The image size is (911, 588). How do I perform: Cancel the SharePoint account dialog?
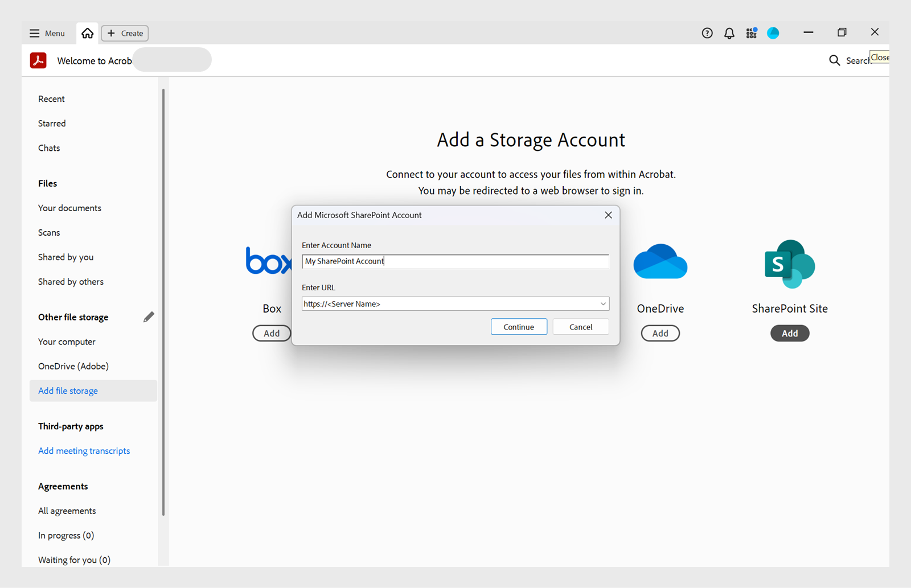tap(580, 326)
